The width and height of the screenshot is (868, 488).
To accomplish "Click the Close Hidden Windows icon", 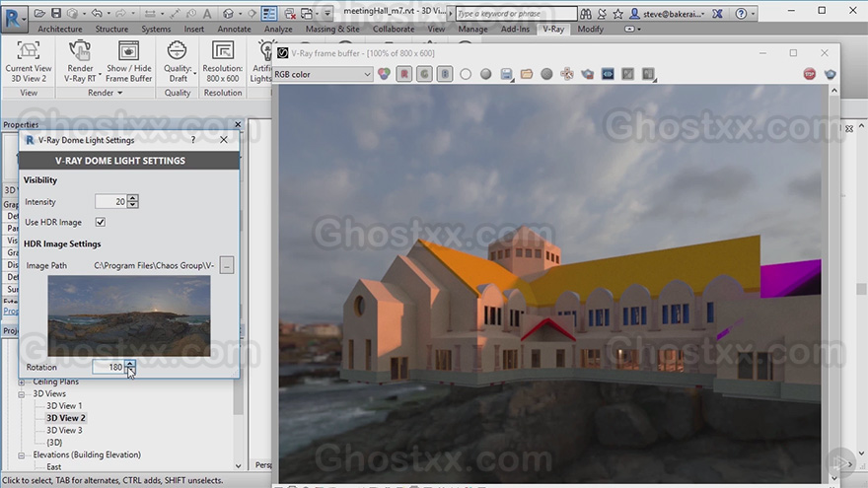I will click(290, 13).
